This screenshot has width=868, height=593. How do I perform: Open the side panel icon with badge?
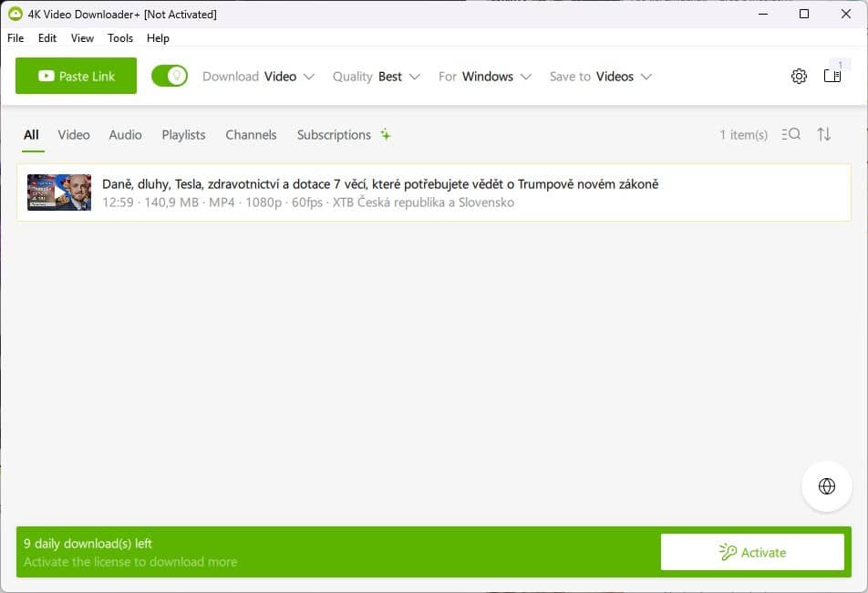click(832, 75)
